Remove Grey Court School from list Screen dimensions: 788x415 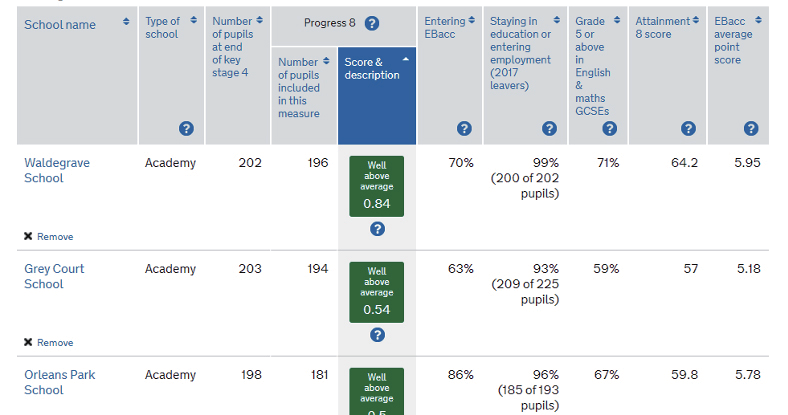coord(49,343)
